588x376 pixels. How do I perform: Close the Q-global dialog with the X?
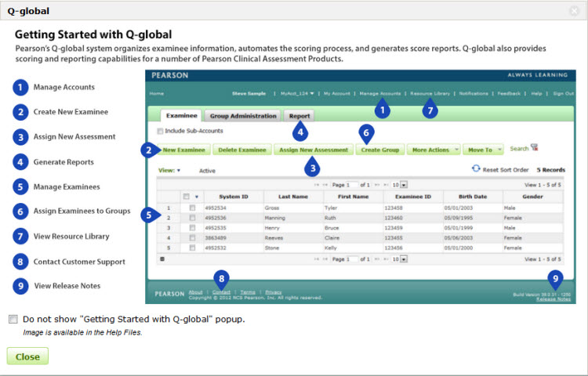[574, 11]
